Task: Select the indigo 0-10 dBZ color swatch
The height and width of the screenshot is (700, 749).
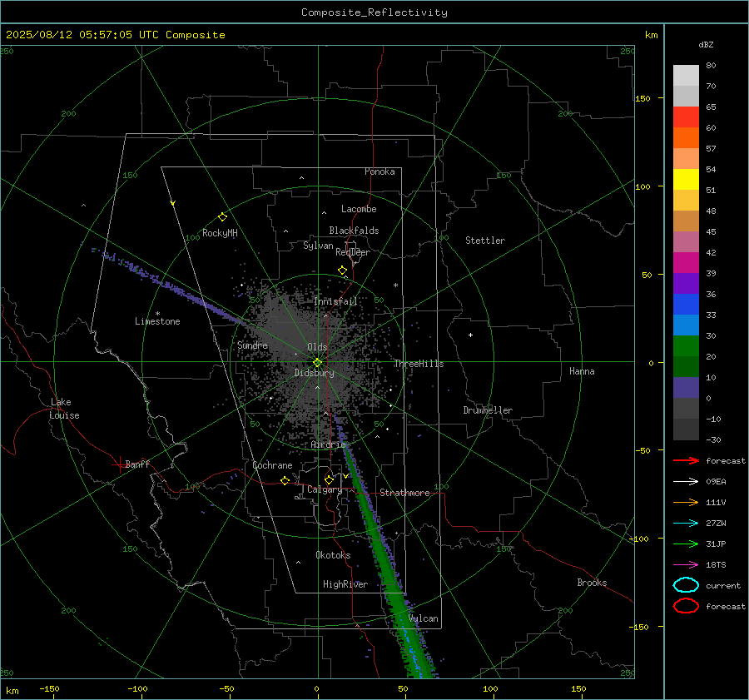Action: [686, 388]
